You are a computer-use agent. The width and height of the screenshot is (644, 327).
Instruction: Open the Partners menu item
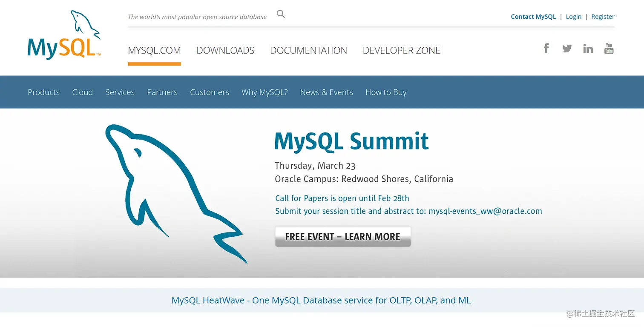162,92
